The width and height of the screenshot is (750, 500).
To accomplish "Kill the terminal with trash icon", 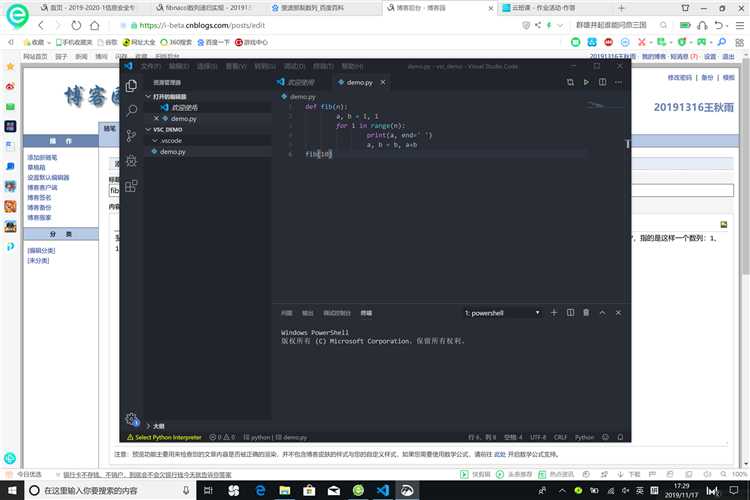I will coord(586,312).
